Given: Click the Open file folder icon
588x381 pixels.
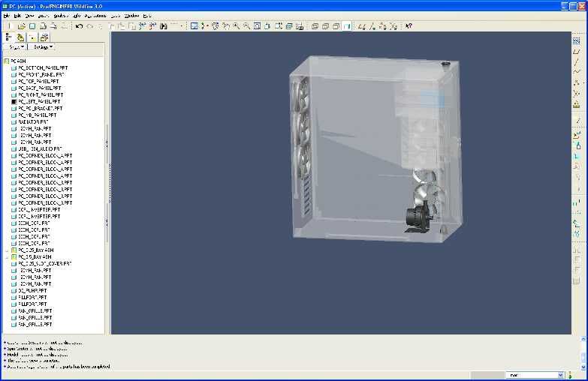Looking at the screenshot, I should coord(22,25).
